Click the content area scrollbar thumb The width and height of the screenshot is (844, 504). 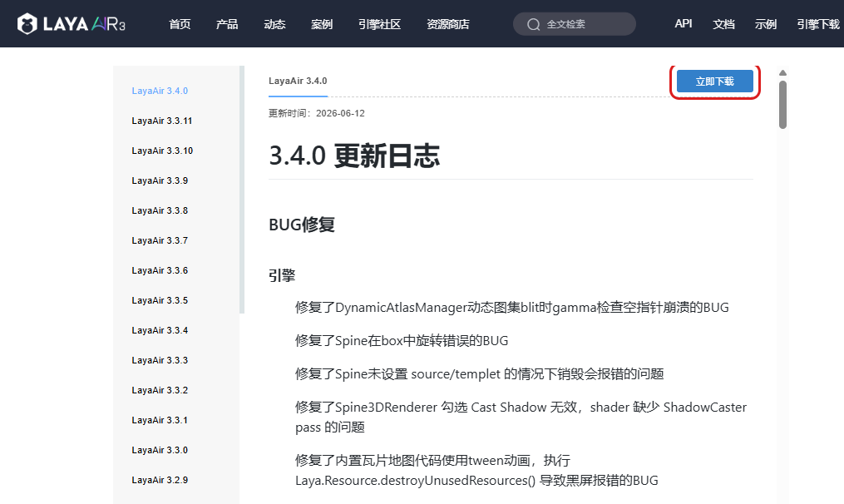point(782,105)
